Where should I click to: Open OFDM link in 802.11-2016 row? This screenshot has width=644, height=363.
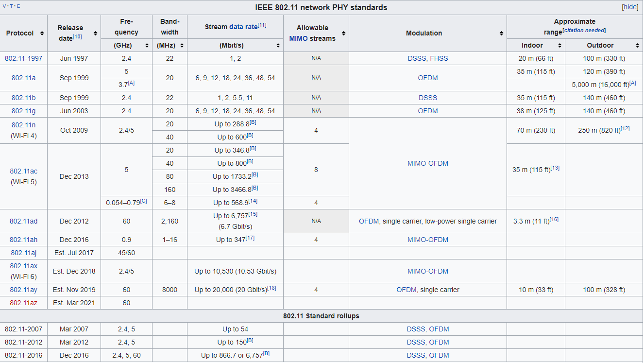coord(439,355)
